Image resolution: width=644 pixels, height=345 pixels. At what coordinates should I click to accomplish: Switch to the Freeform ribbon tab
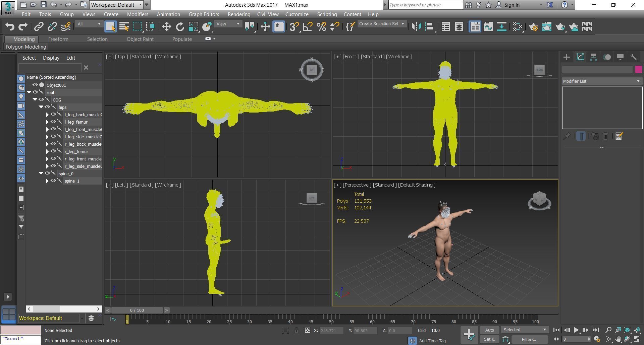58,39
